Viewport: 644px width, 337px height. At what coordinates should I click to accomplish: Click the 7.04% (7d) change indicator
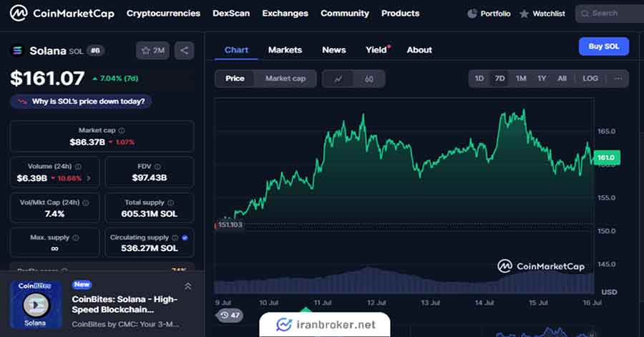tap(115, 79)
